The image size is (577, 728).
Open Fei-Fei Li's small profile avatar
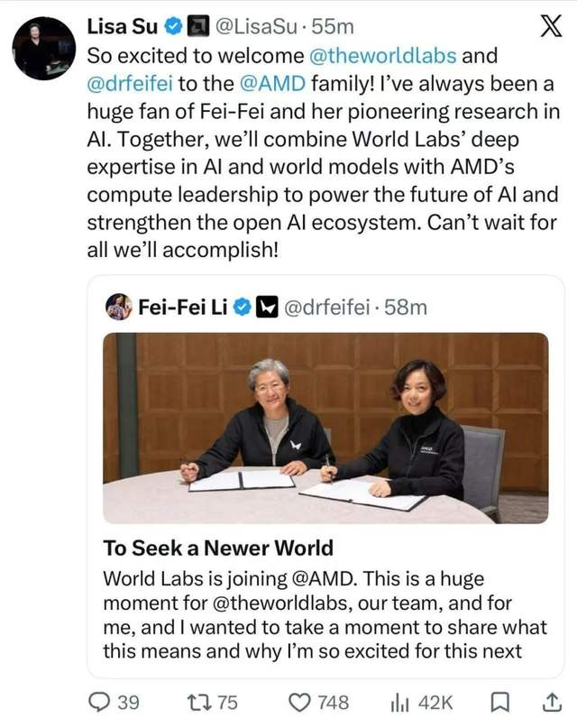point(119,307)
